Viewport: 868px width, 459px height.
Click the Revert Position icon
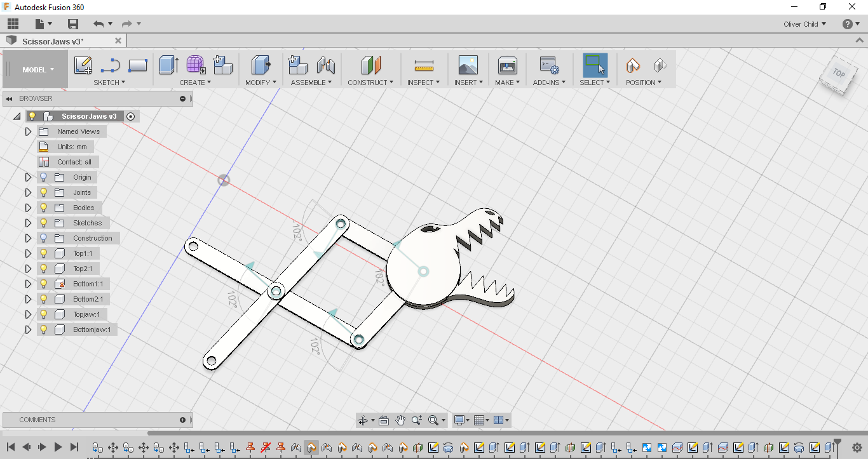click(x=660, y=65)
